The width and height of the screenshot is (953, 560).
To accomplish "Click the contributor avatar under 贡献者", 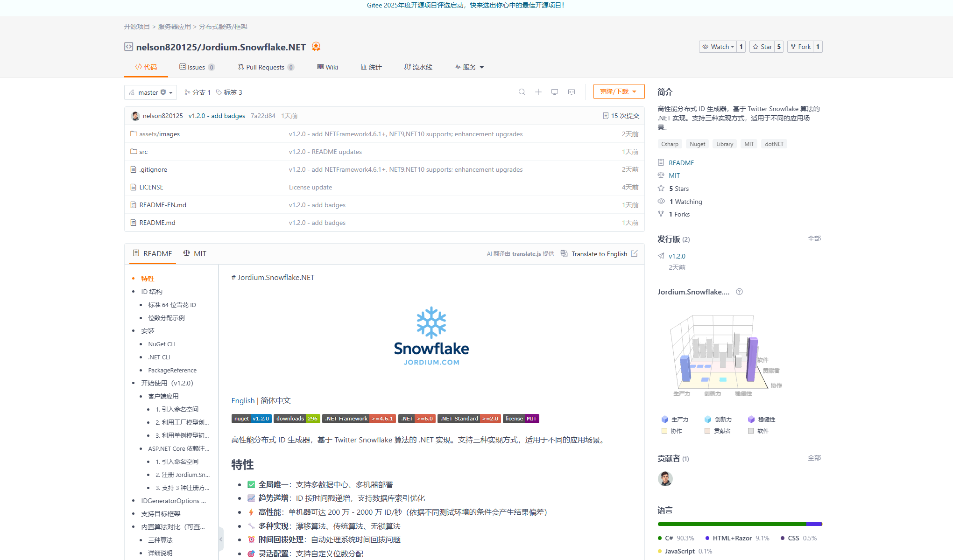I will click(665, 478).
